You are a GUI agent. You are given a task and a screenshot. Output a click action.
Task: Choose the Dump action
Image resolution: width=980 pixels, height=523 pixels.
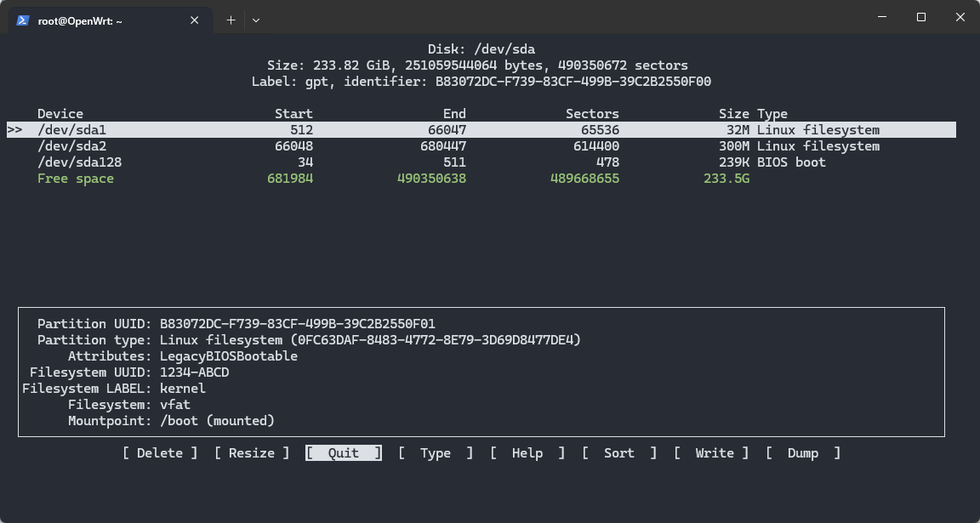pos(802,453)
